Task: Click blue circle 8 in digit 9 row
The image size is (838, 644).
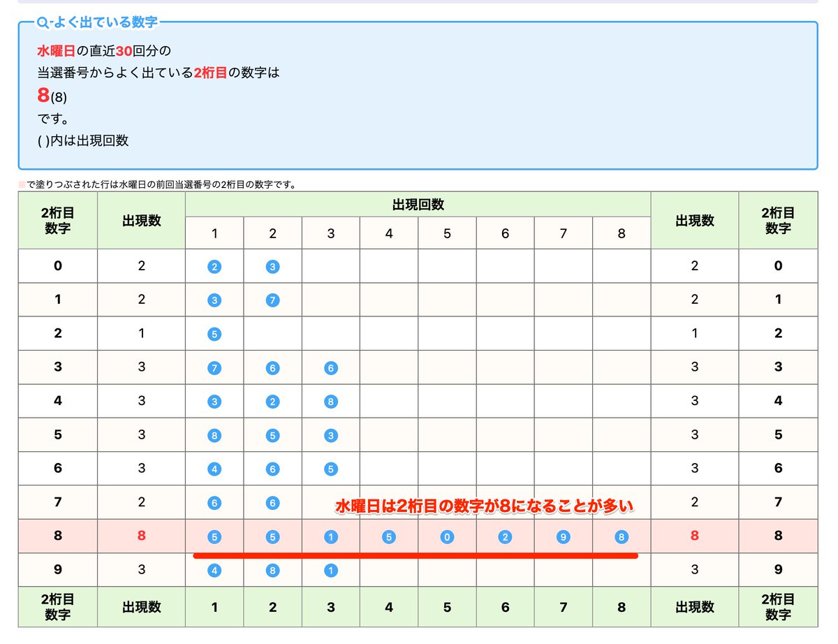Action: 272,571
